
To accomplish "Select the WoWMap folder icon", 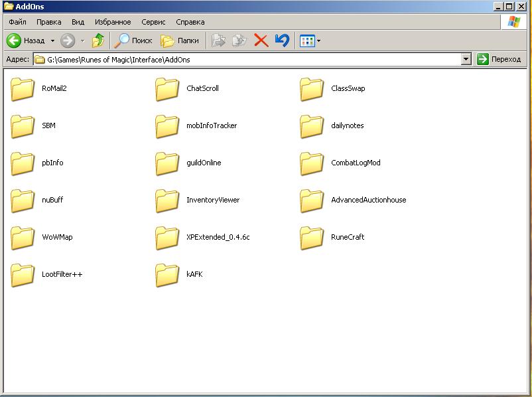I will tap(23, 238).
